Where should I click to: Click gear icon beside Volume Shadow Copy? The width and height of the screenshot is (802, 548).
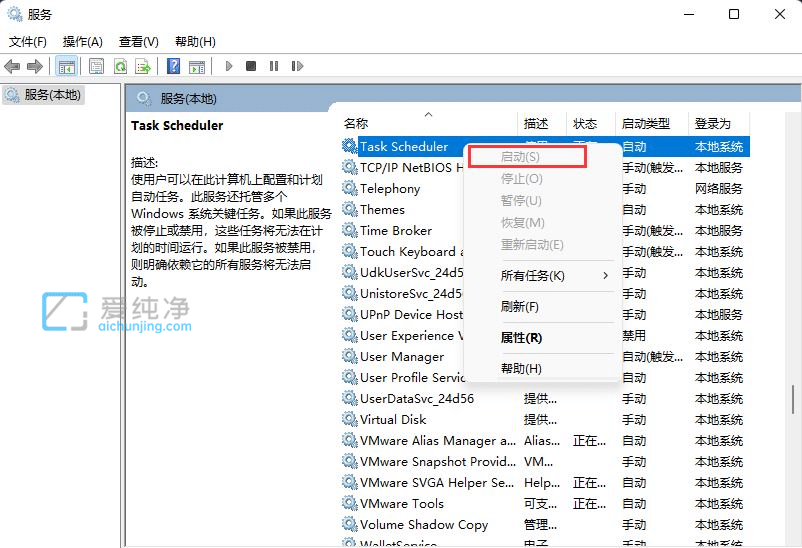point(350,524)
